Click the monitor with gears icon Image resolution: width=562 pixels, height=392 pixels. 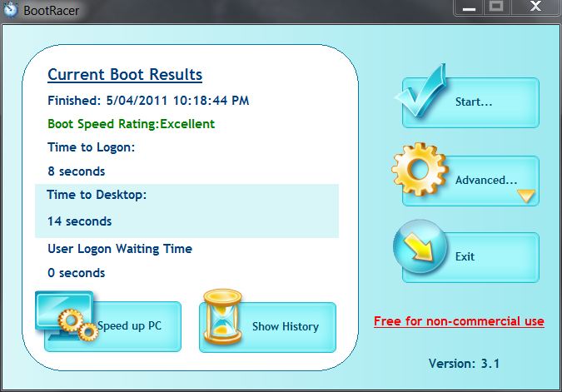pyautogui.click(x=67, y=315)
